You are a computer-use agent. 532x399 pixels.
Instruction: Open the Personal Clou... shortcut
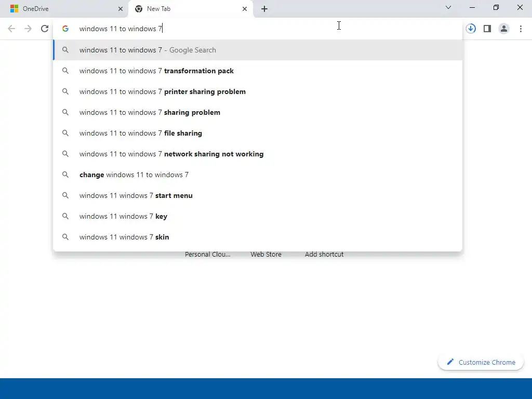tap(208, 254)
